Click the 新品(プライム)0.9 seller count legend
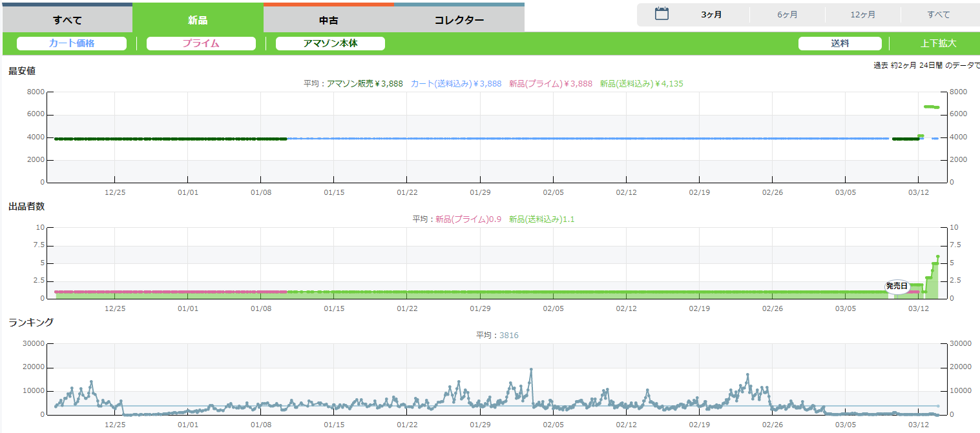This screenshot has width=980, height=433. click(x=468, y=219)
